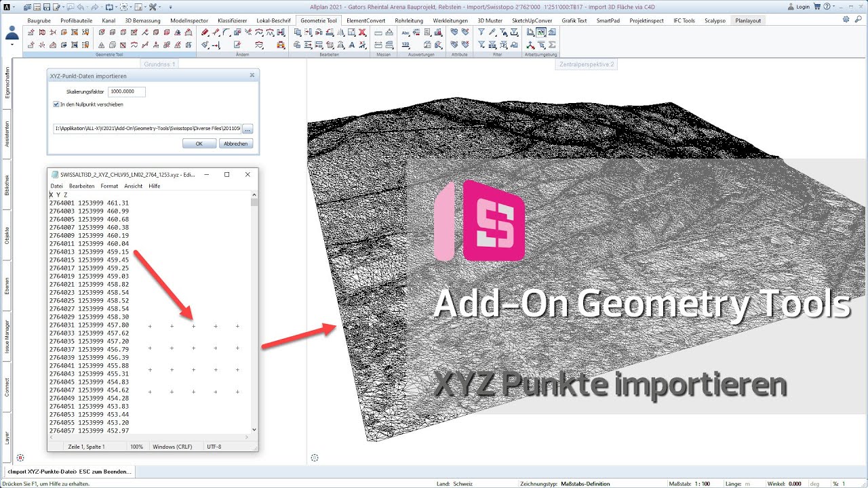Open the Länge unit selector in status bar
The width and height of the screenshot is (868, 488).
[x=748, y=484]
